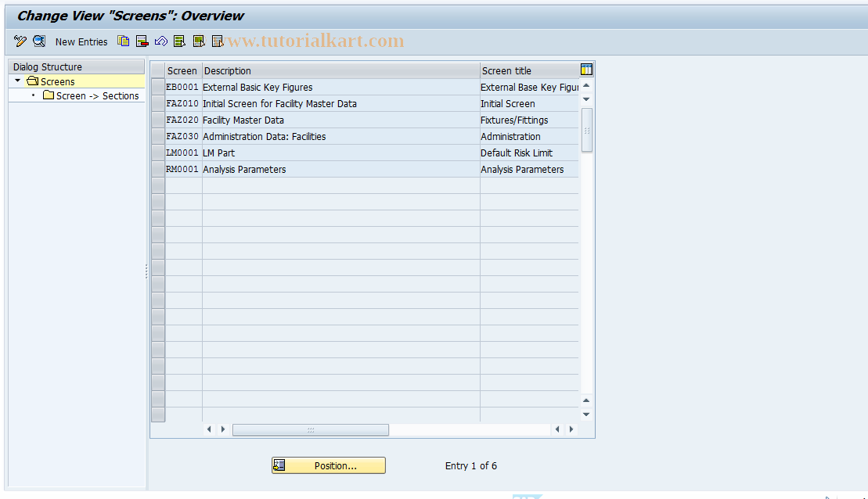Click the Copy As icon
Viewport: 868px width, 499px height.
(x=123, y=41)
